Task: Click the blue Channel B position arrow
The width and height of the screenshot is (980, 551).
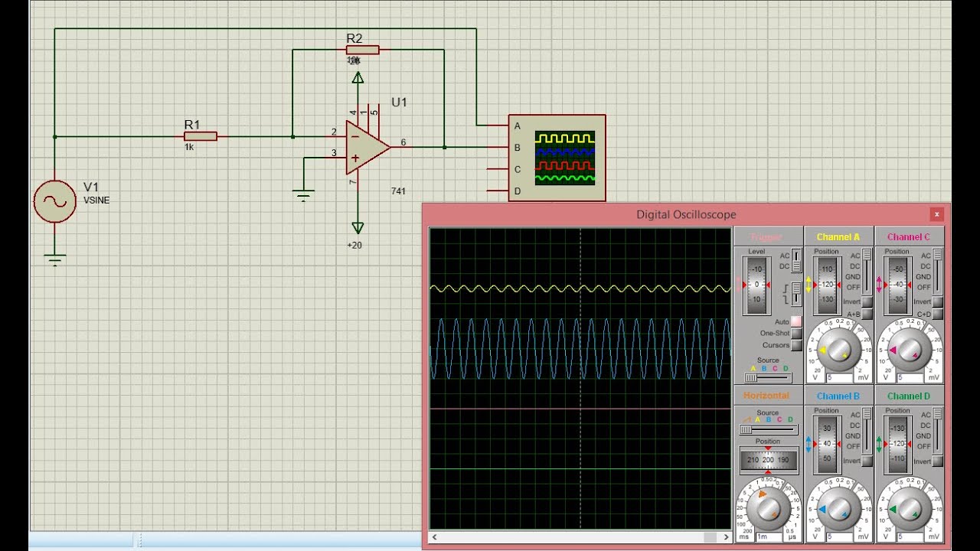Action: [808, 444]
